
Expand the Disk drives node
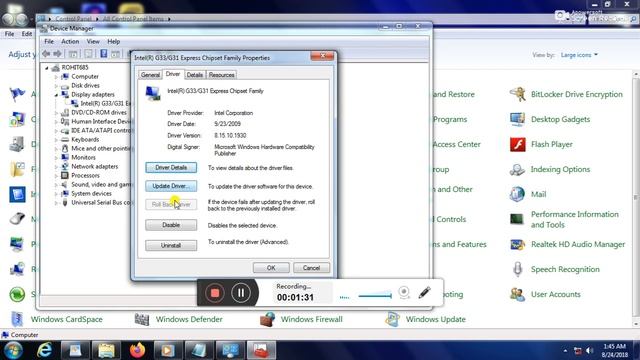[x=56, y=86]
